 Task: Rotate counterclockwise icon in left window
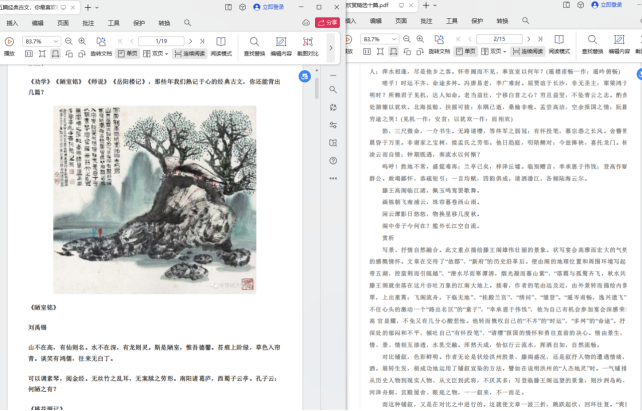69,54
